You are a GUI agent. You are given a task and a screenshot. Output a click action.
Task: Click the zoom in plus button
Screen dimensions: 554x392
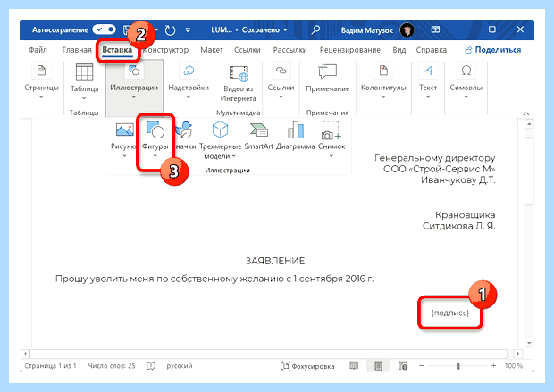(493, 365)
